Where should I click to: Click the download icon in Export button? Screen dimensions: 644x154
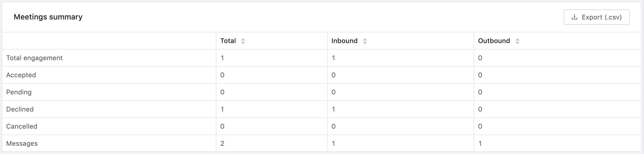click(x=574, y=17)
